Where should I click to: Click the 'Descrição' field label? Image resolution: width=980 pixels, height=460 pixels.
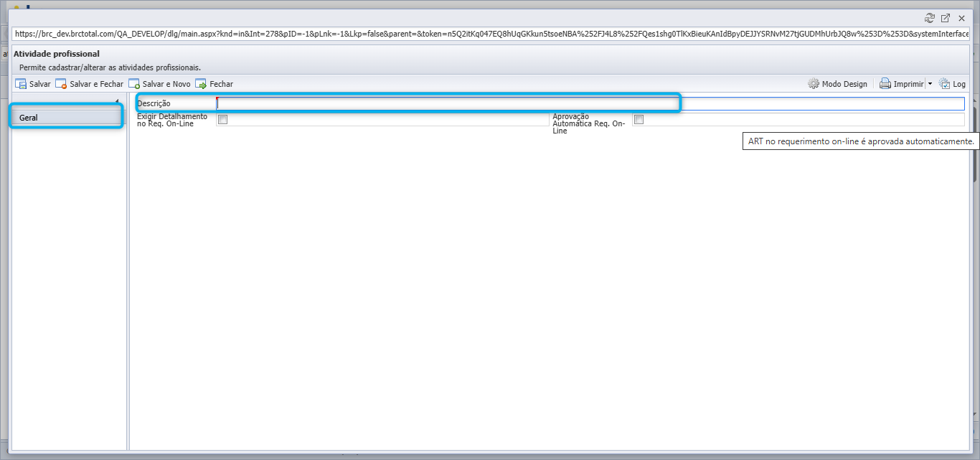(154, 104)
